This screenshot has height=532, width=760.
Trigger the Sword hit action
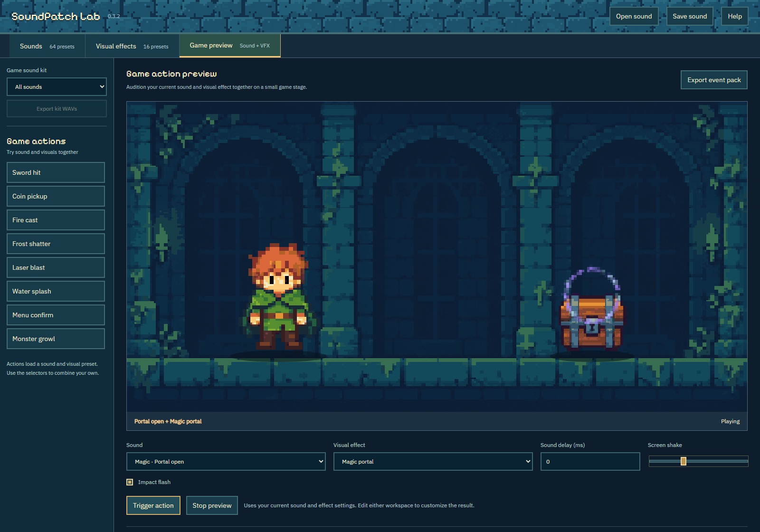tap(56, 172)
